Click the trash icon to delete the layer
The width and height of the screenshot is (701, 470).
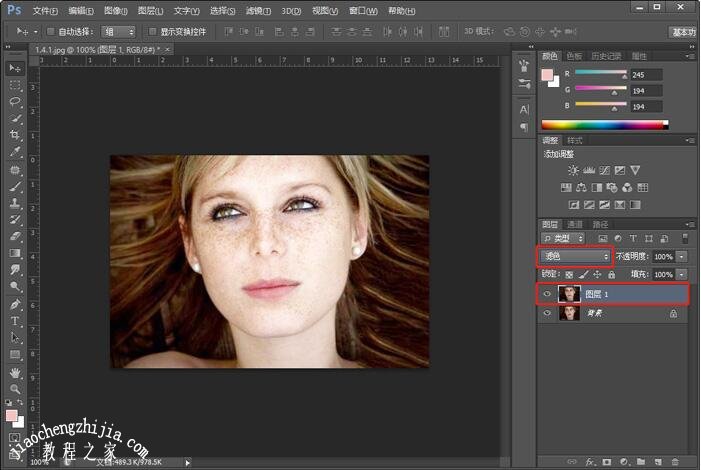click(677, 461)
